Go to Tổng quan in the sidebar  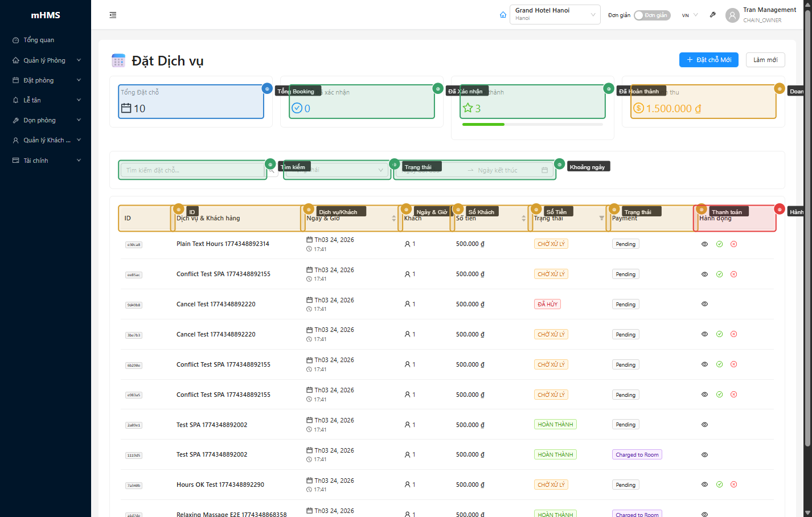[39, 40]
